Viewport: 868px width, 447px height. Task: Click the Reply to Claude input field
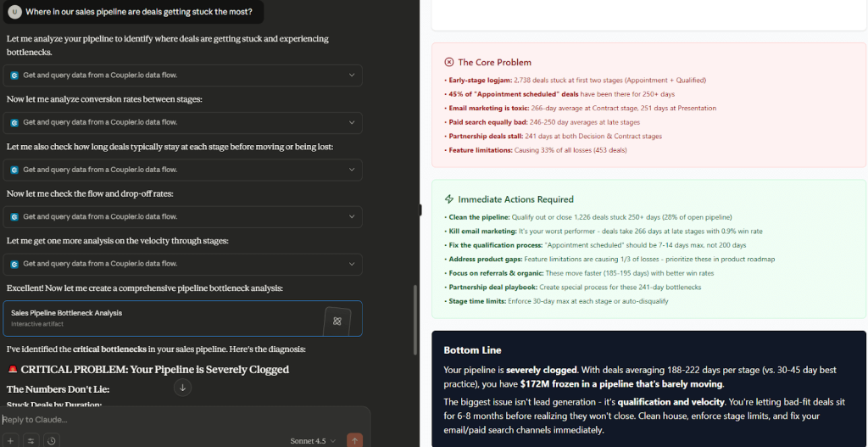170,420
